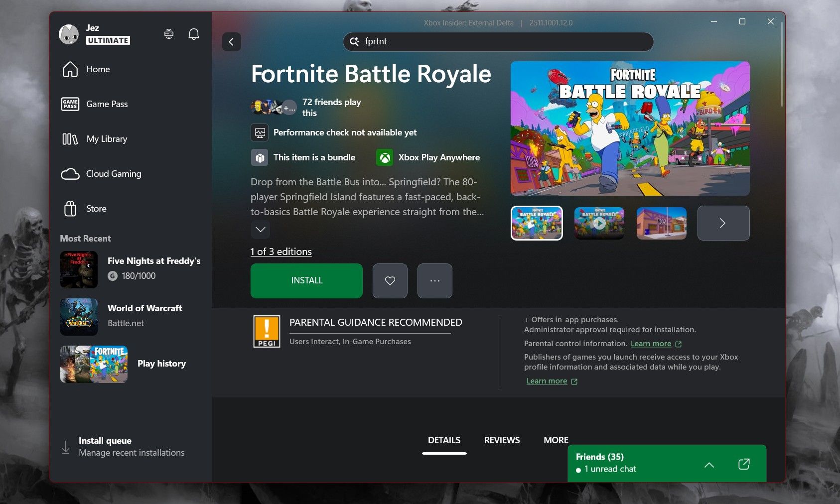Image resolution: width=840 pixels, height=504 pixels.
Task: Pop out the Friends chat window
Action: click(744, 464)
